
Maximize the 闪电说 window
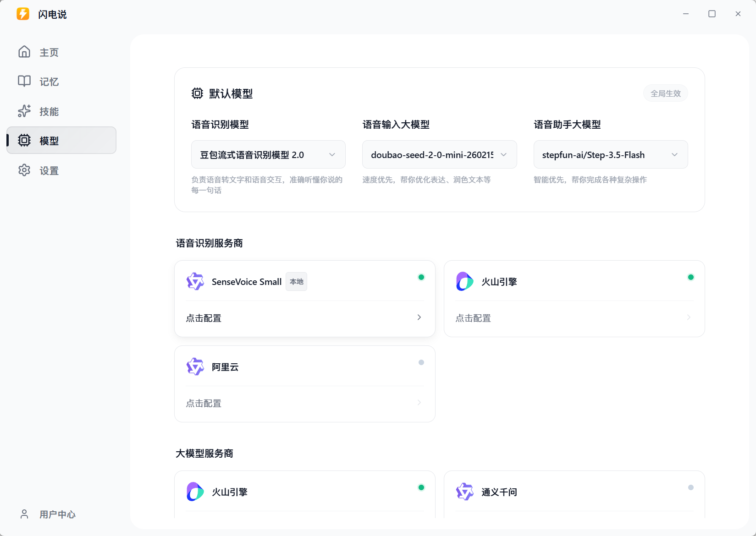712,14
